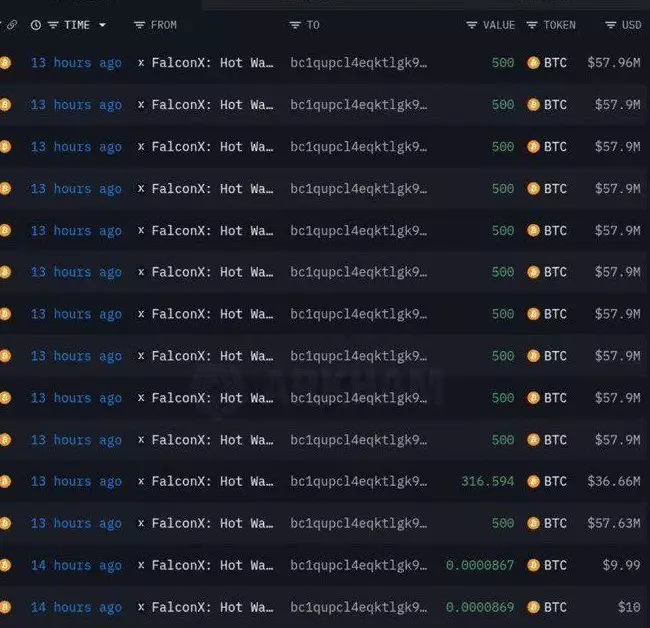Select FalconX sender in the $57.96M row

212,63
